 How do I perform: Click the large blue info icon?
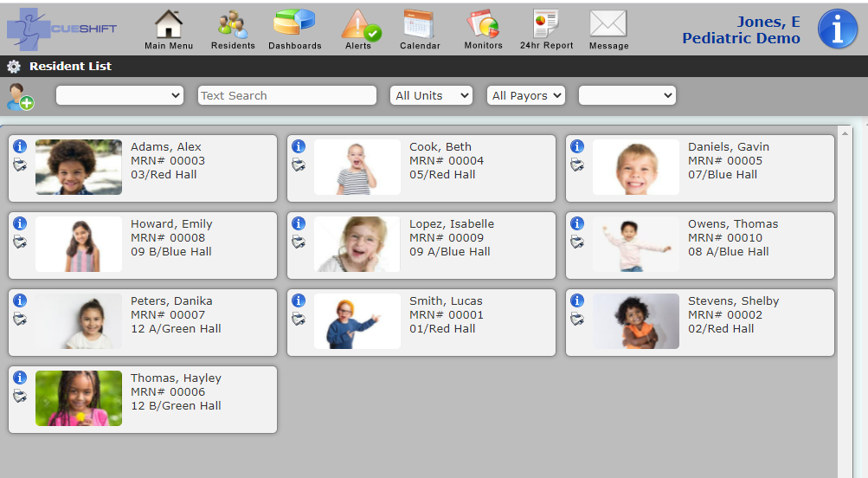pyautogui.click(x=838, y=29)
